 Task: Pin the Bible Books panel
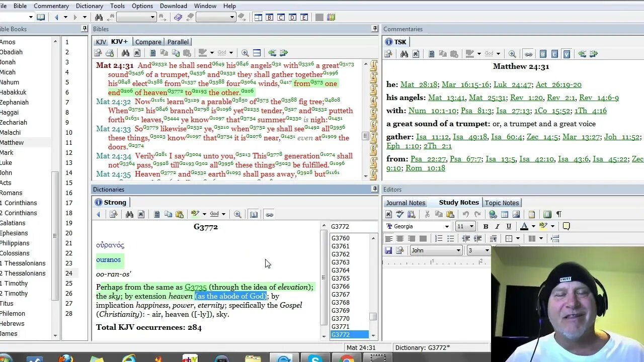84,29
